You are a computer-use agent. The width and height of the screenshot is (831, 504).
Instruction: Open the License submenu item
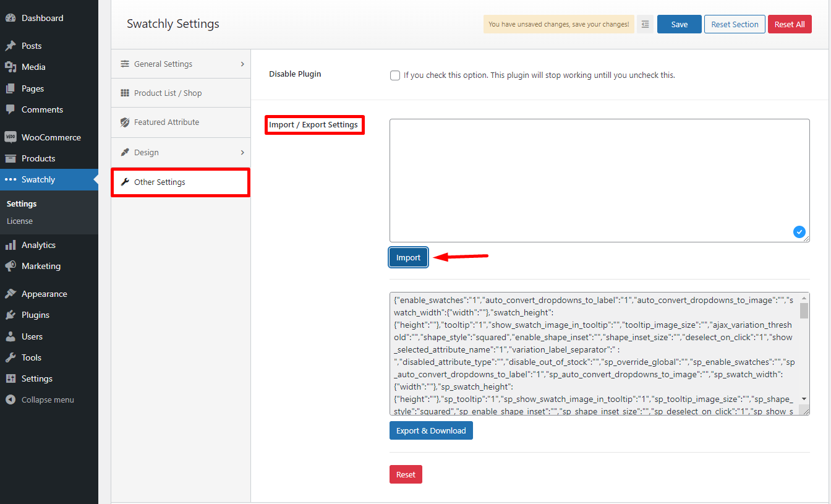[20, 221]
